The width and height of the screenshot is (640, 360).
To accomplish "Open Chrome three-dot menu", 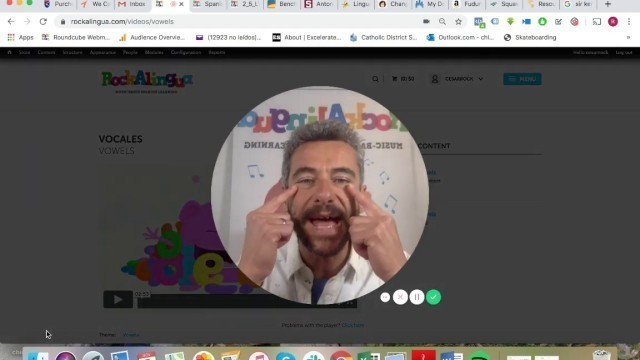I will (629, 22).
